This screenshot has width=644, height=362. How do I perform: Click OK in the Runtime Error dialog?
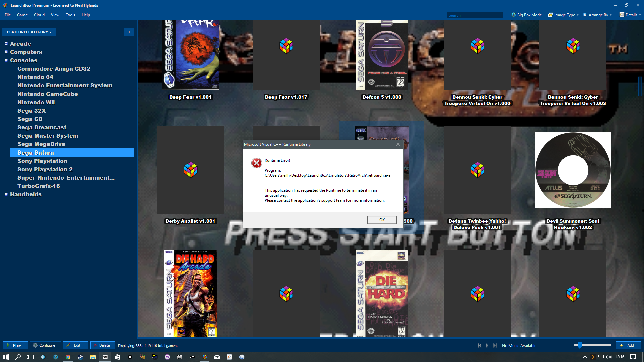coord(382,220)
